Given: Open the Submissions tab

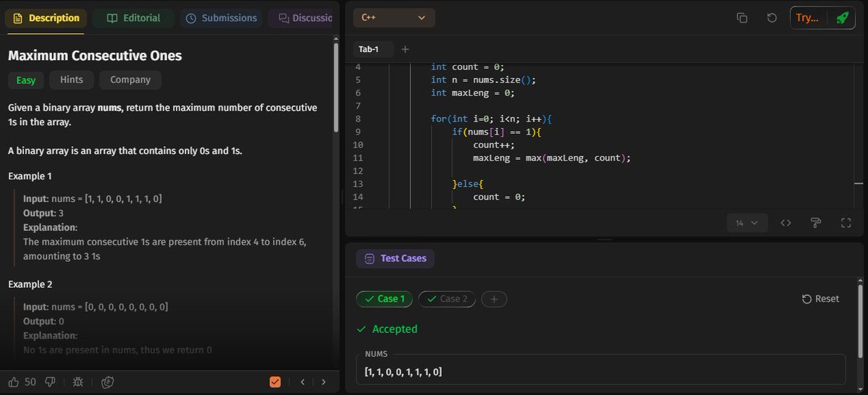Looking at the screenshot, I should click(221, 18).
